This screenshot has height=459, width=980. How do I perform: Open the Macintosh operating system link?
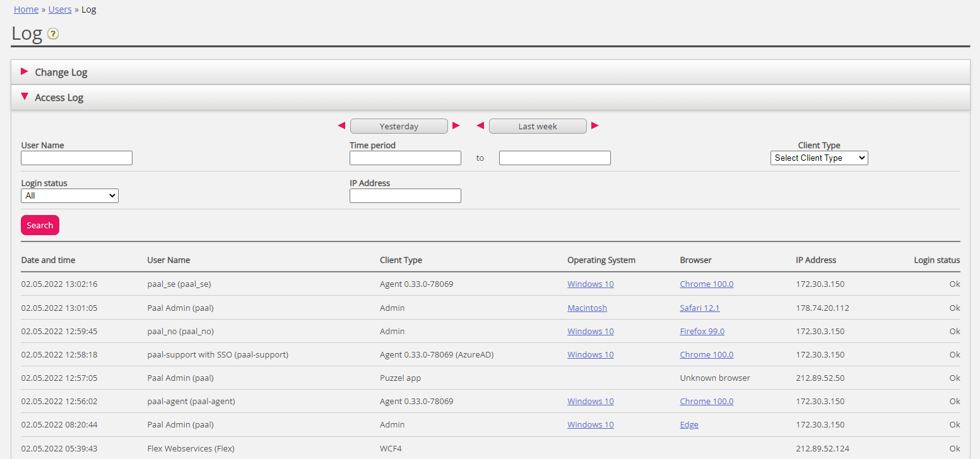(x=587, y=308)
